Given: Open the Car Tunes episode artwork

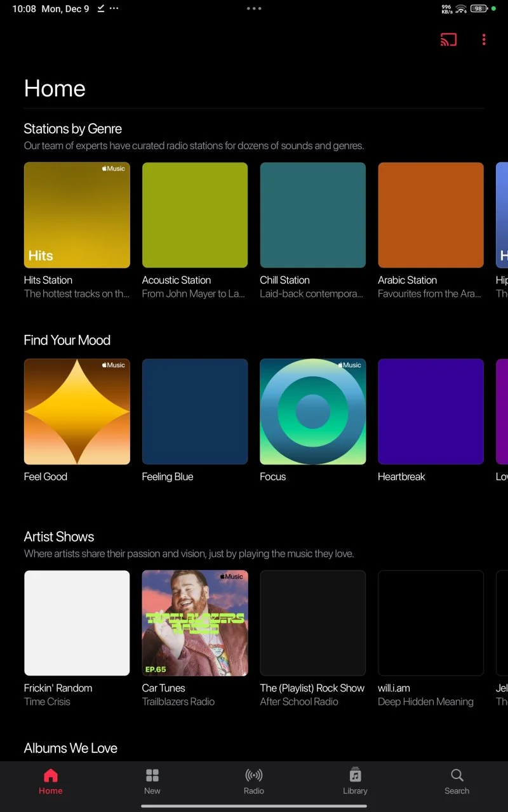Looking at the screenshot, I should point(195,623).
